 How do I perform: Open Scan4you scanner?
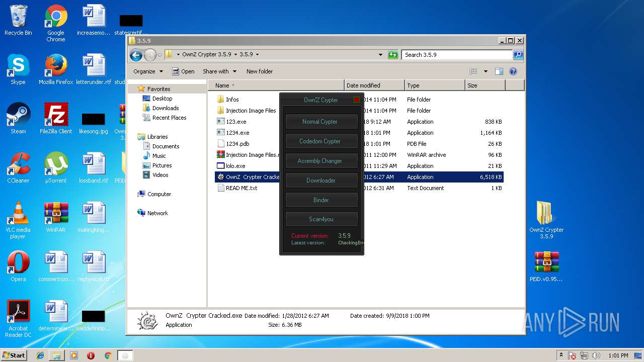pos(321,219)
